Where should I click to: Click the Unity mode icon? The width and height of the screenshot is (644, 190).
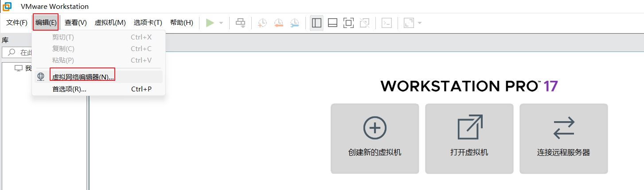pyautogui.click(x=364, y=23)
